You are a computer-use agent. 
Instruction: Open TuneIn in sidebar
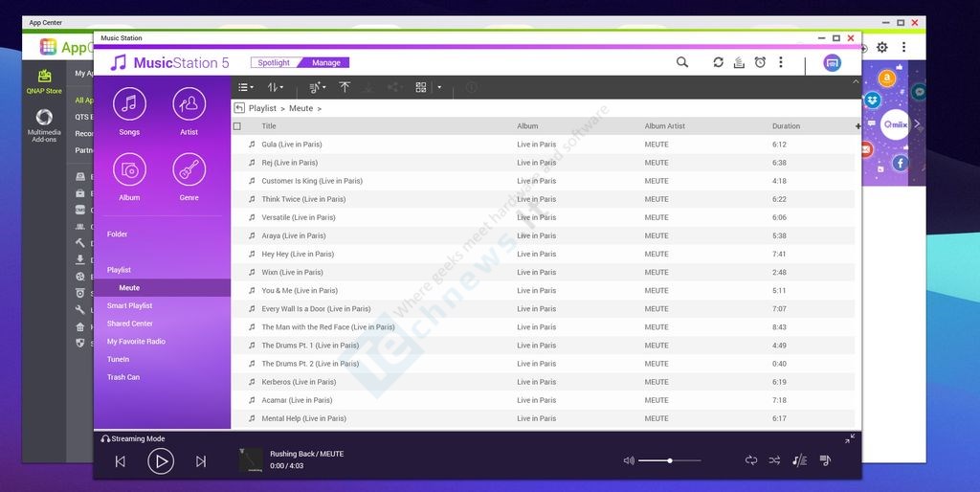pos(118,360)
